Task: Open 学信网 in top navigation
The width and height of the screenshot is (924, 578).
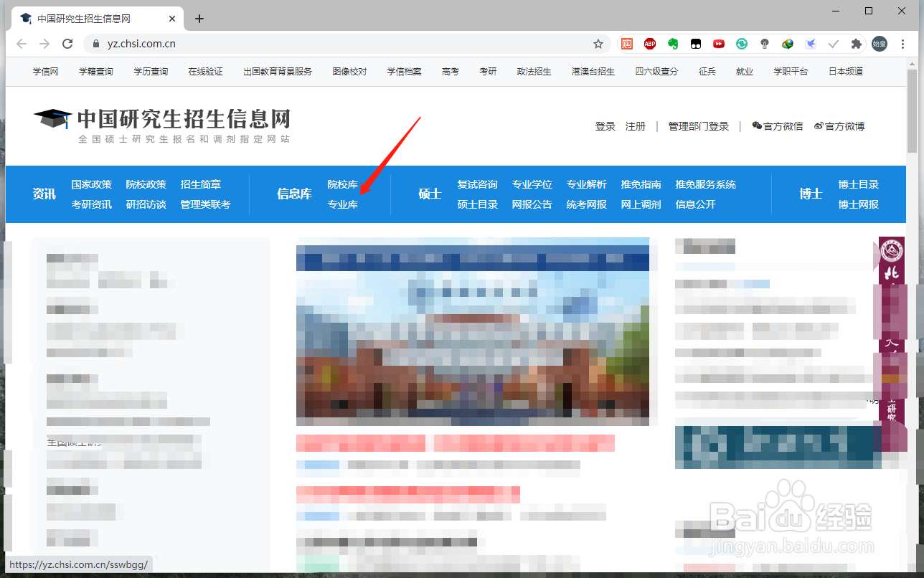Action: tap(45, 72)
